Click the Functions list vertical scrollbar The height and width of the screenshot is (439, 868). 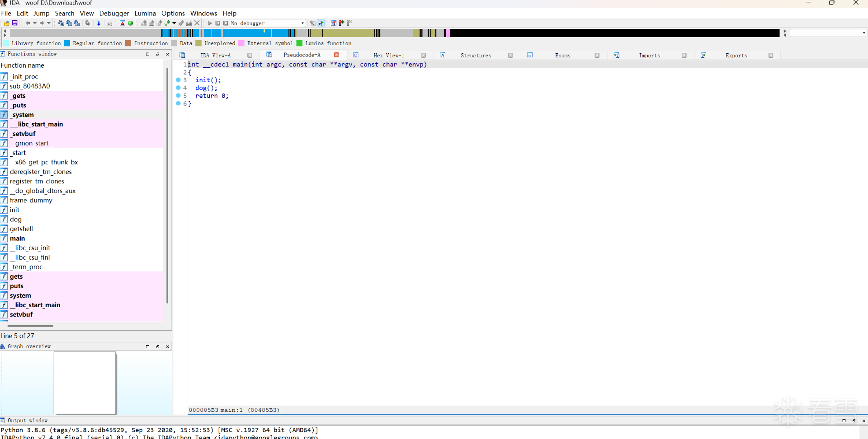[x=167, y=185]
